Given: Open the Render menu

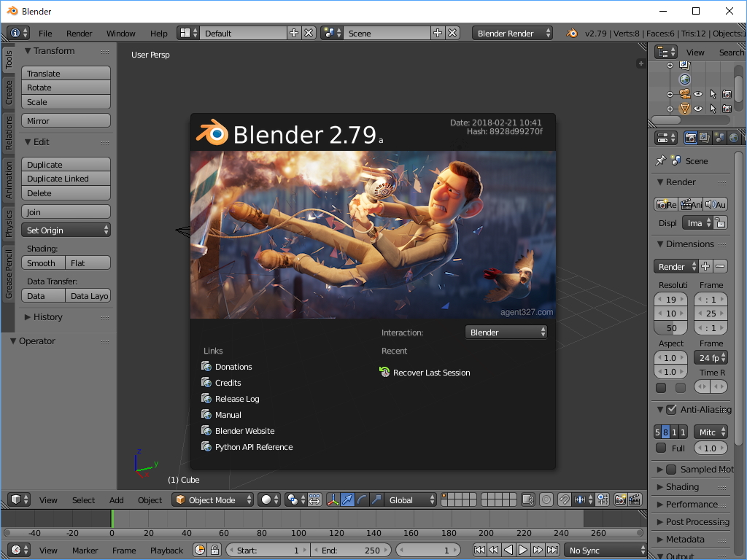Looking at the screenshot, I should pyautogui.click(x=79, y=33).
